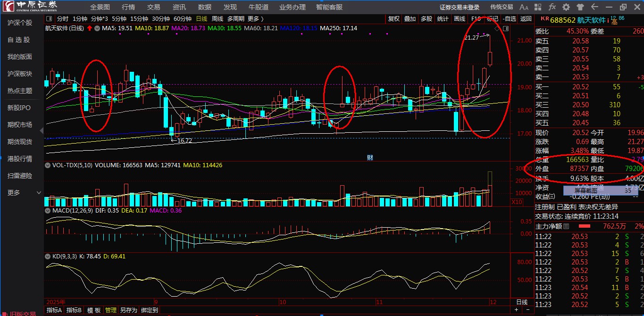Click the plus zoom-in button at chart bottom
The width and height of the screenshot is (644, 316).
[x=517, y=310]
